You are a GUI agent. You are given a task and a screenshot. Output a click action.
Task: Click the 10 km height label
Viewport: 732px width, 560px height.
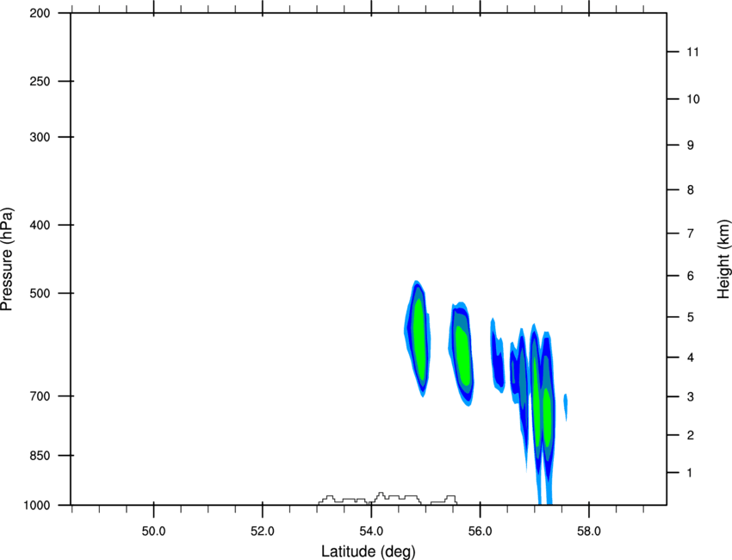pyautogui.click(x=693, y=99)
